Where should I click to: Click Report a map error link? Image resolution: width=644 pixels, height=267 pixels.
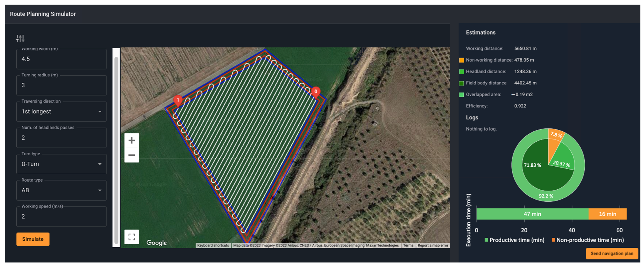(433, 245)
